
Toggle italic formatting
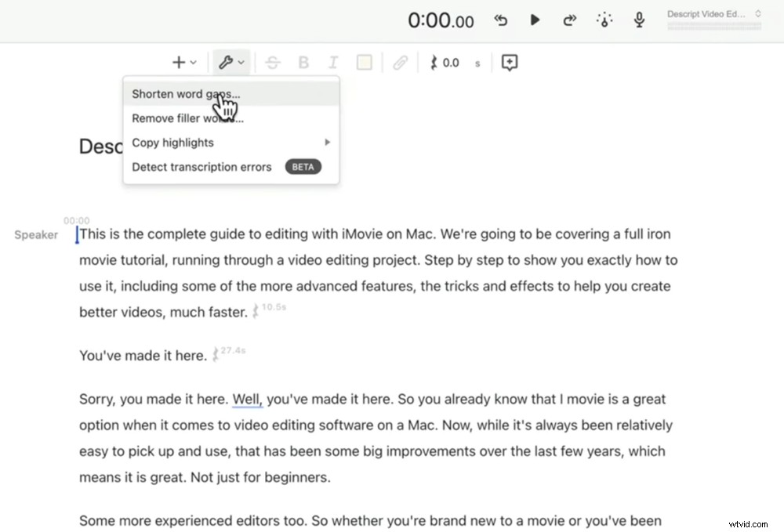(x=333, y=62)
